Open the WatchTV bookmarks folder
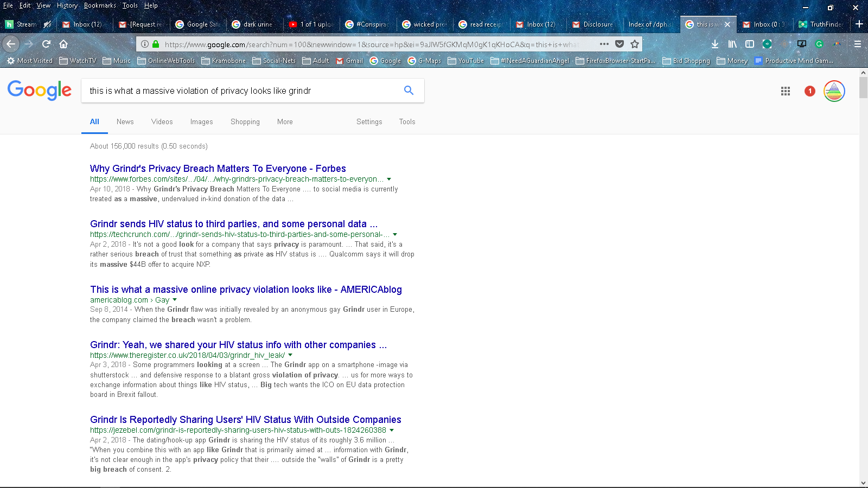Screen dimensions: 868x488 click(x=78, y=61)
